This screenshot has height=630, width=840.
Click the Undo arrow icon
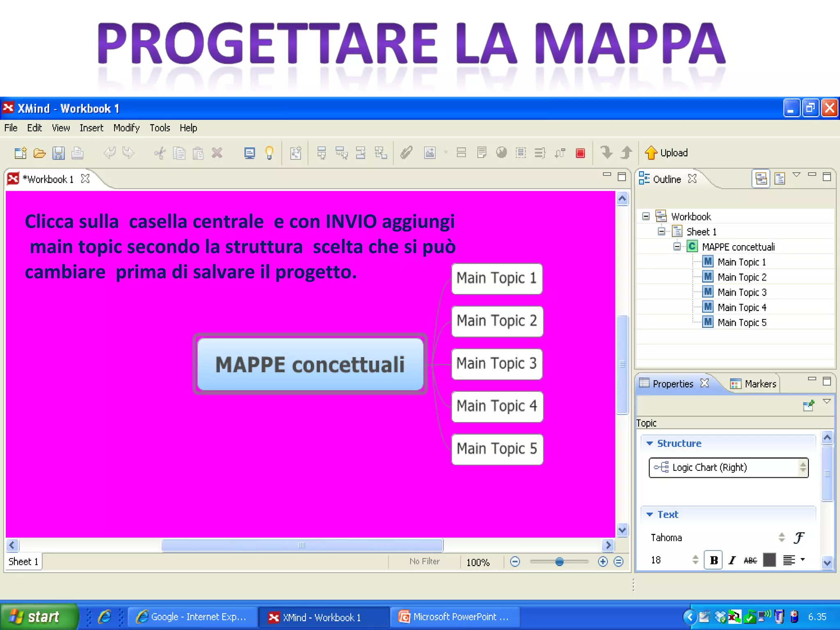[109, 153]
